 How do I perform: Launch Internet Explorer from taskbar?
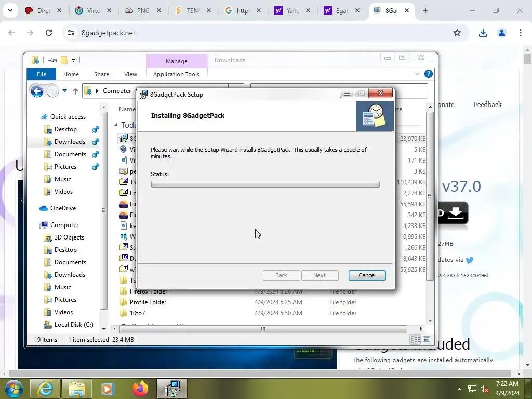point(45,389)
